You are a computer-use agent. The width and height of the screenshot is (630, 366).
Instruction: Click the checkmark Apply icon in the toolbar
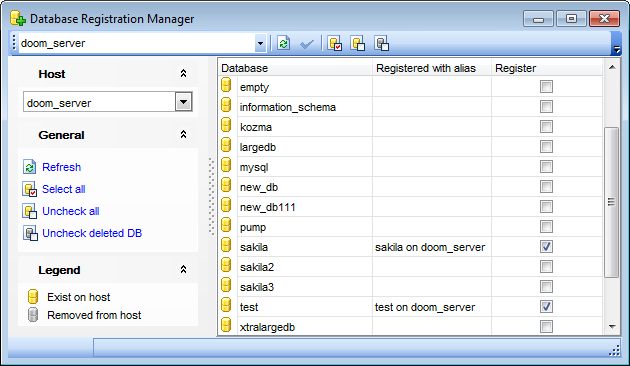point(307,43)
